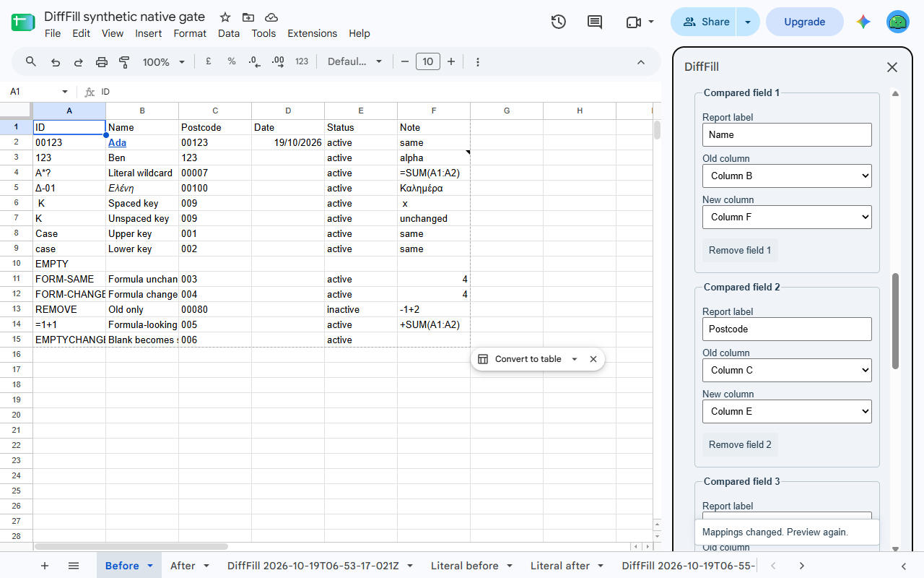Open the font family dropdown
Image resolution: width=924 pixels, height=578 pixels.
[354, 62]
